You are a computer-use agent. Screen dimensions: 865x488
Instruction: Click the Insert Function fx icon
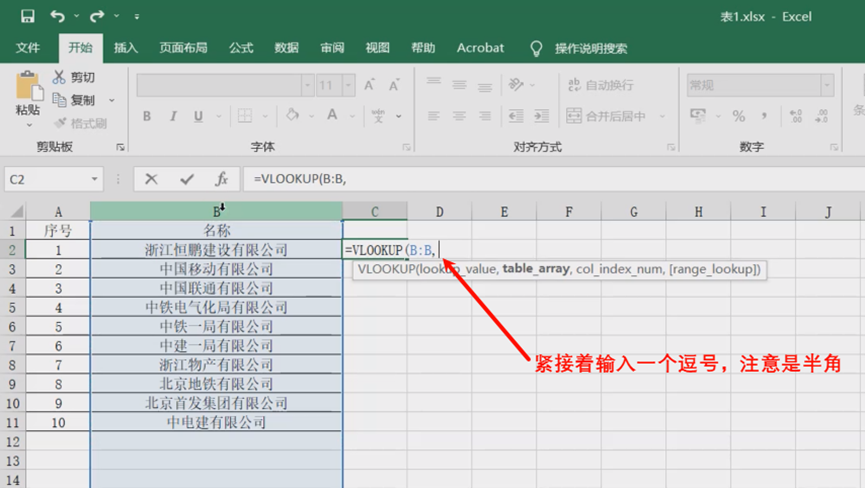coord(221,179)
